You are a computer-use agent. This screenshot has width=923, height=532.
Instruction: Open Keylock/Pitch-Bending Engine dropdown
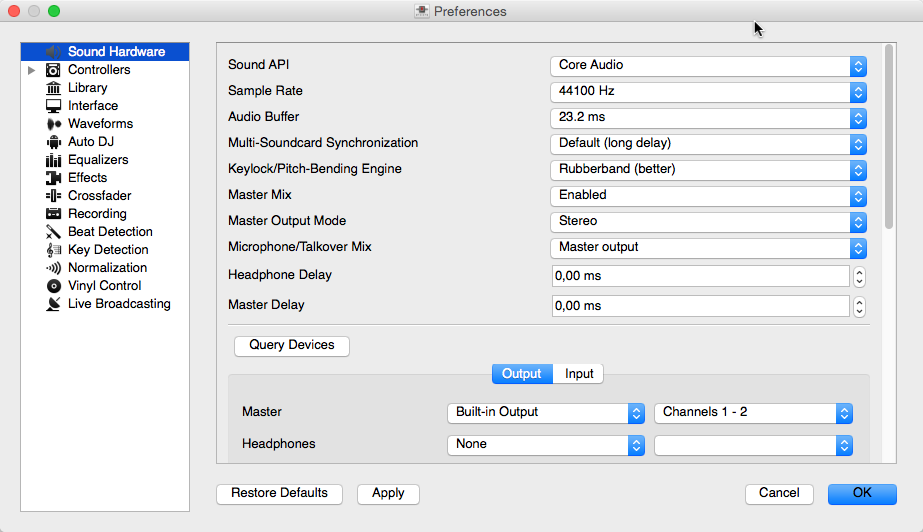pos(708,169)
